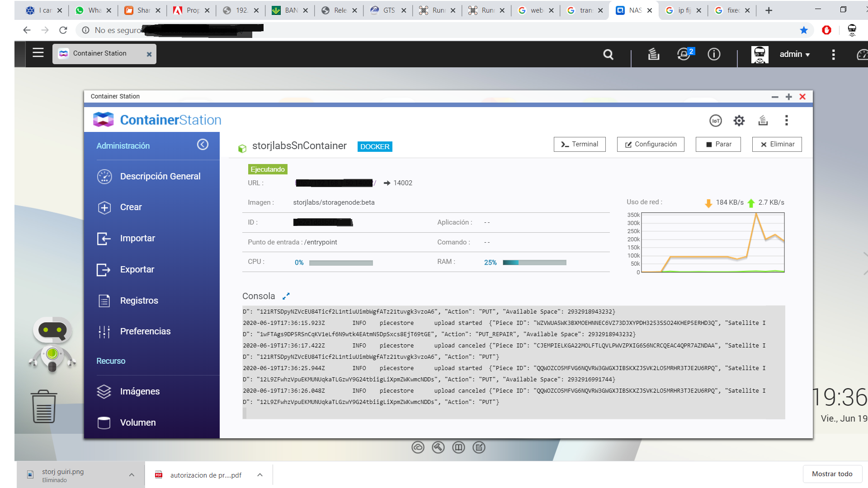Open the QTS main hamburger menu
The image size is (868, 488).
tap(38, 53)
